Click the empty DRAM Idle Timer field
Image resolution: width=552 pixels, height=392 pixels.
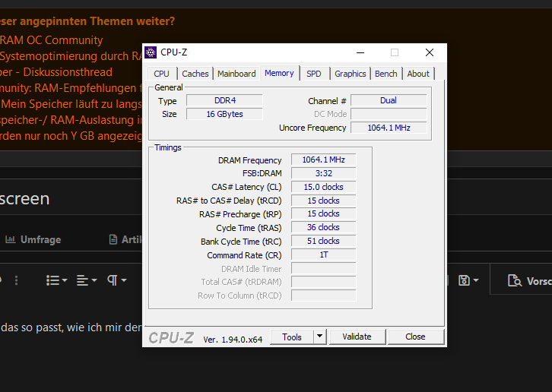[324, 268]
